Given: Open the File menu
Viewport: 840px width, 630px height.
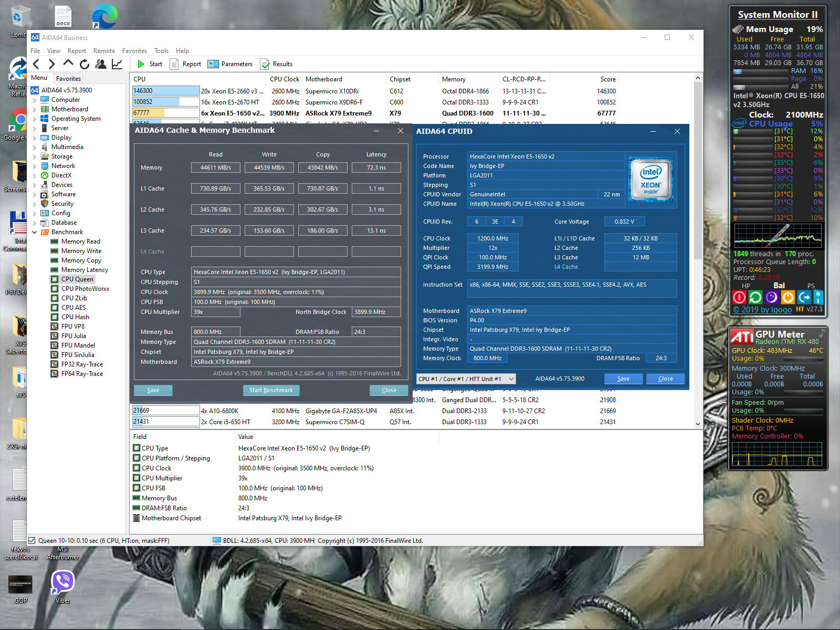Looking at the screenshot, I should (x=35, y=51).
